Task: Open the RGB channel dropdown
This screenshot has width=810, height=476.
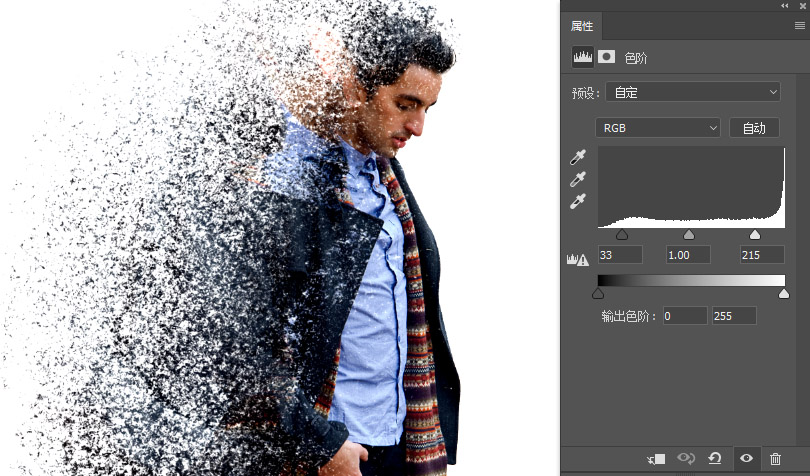Action: (658, 128)
